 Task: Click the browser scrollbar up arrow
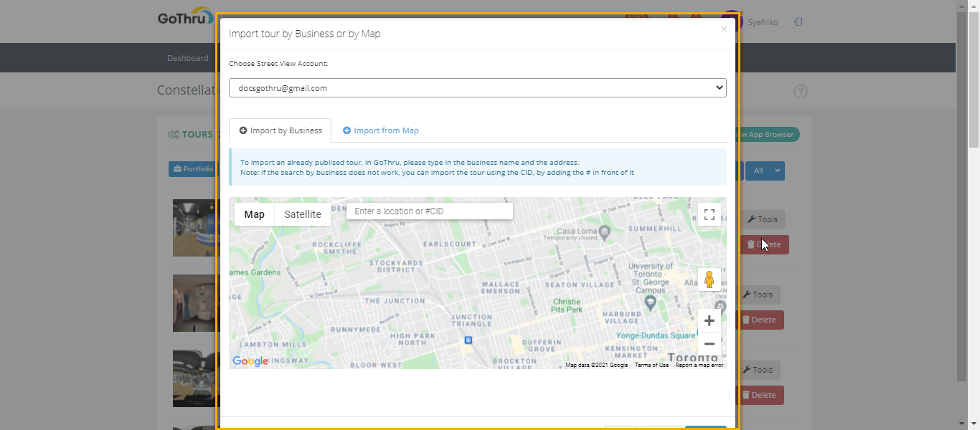pyautogui.click(x=974, y=6)
